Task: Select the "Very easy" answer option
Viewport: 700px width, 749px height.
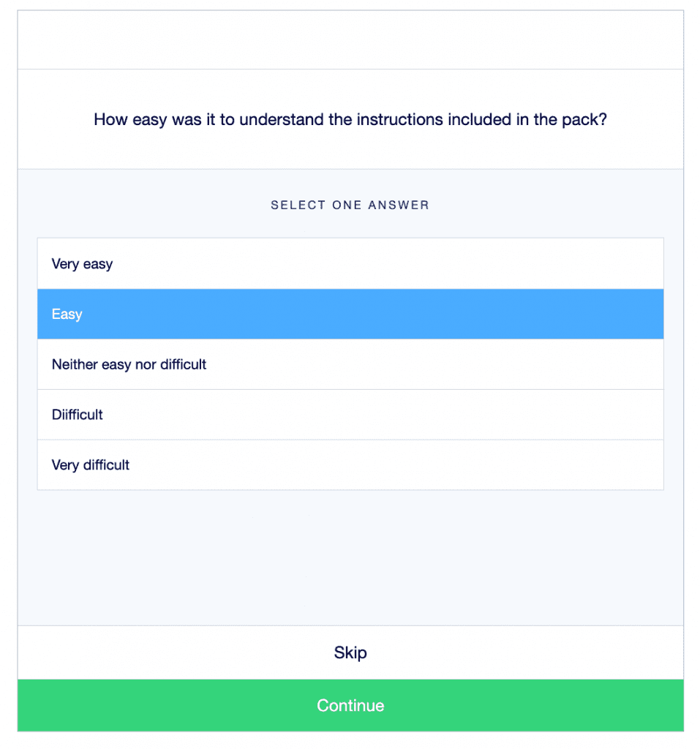Action: pyautogui.click(x=350, y=263)
